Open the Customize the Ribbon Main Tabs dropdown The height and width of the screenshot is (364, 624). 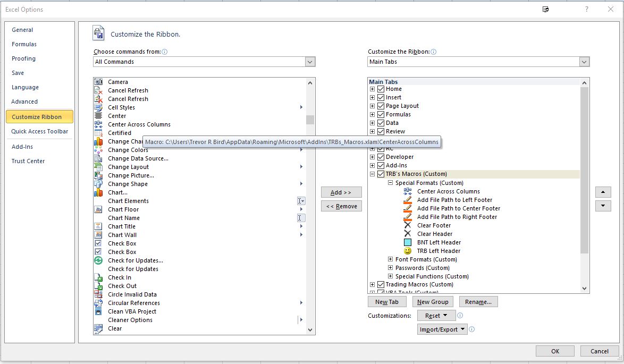point(478,62)
